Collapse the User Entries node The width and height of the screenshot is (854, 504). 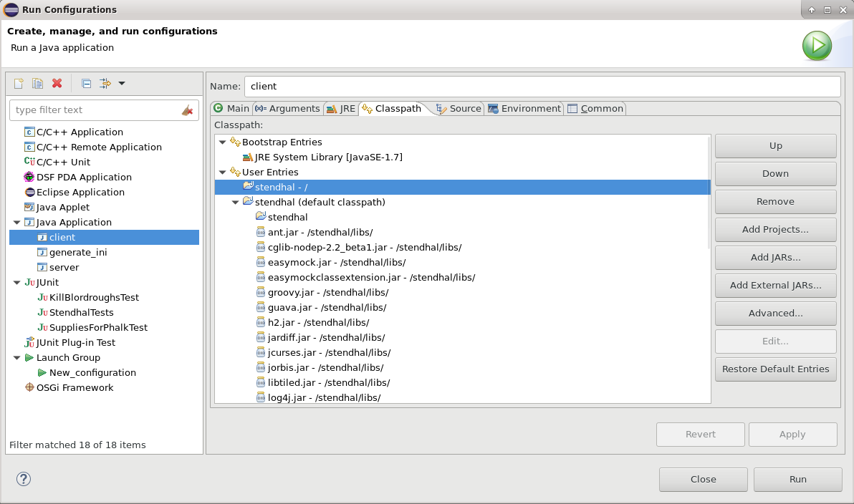[x=222, y=172]
